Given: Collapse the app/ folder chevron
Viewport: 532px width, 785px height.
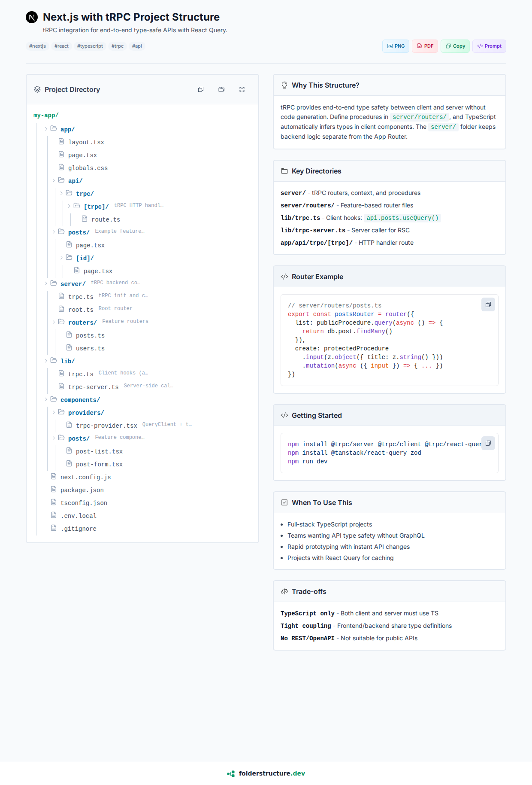Looking at the screenshot, I should point(46,129).
